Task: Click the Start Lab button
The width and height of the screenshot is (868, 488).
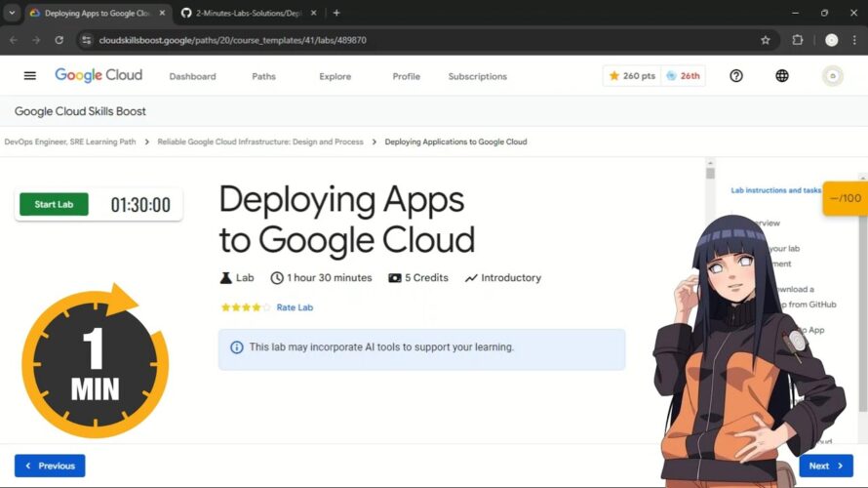Action: (54, 204)
